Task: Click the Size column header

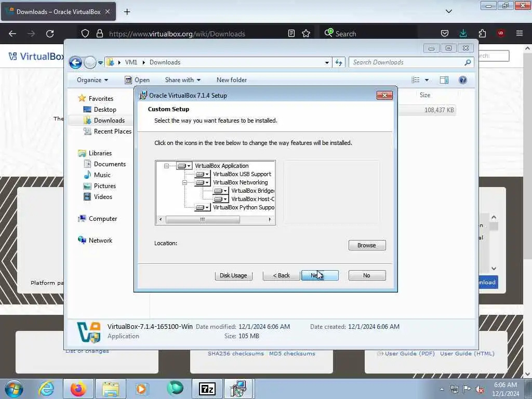Action: [x=425, y=96]
